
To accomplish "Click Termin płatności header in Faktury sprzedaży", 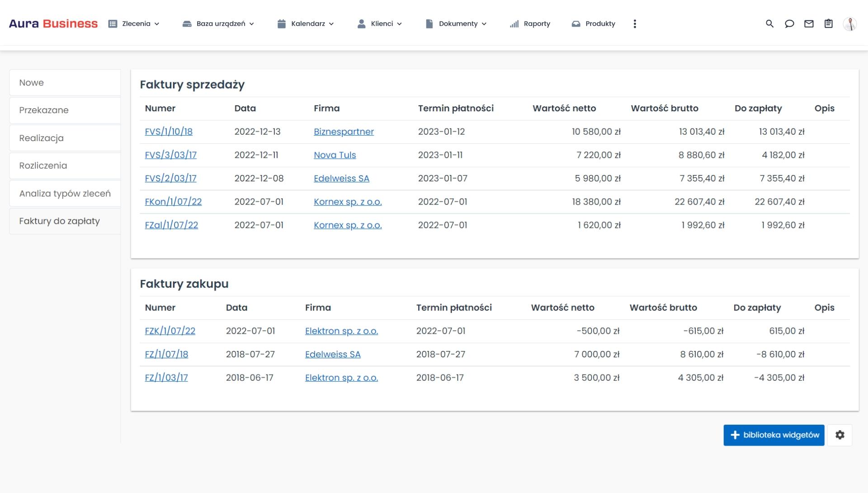I will (456, 108).
